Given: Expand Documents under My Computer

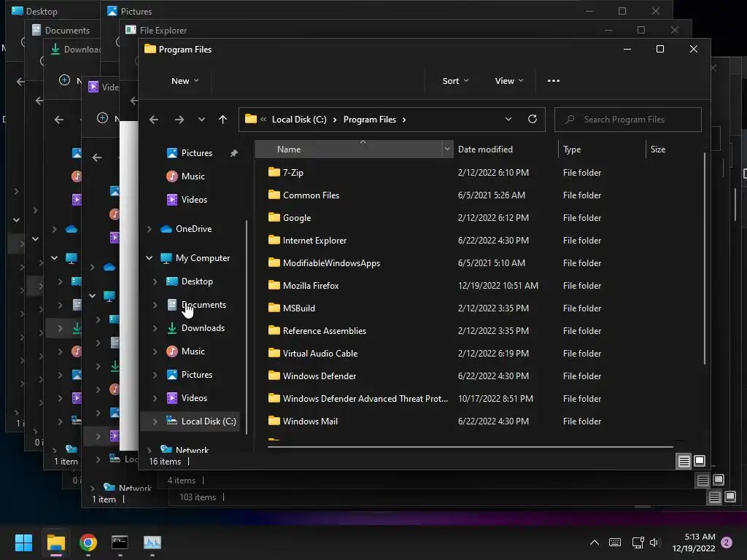Looking at the screenshot, I should [x=155, y=305].
